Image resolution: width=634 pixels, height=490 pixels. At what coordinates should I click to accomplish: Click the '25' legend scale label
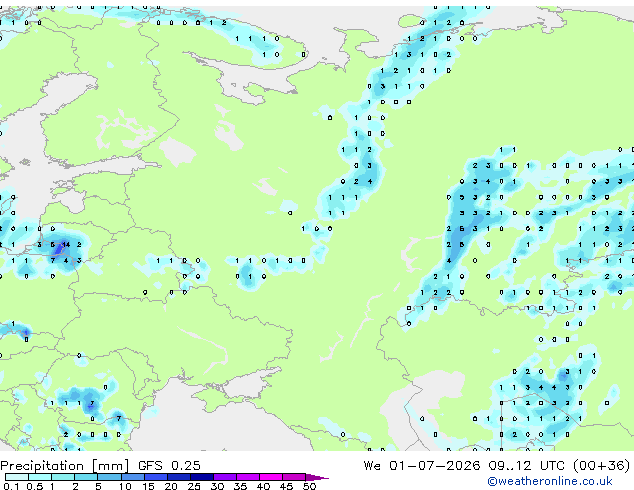pos(194,486)
